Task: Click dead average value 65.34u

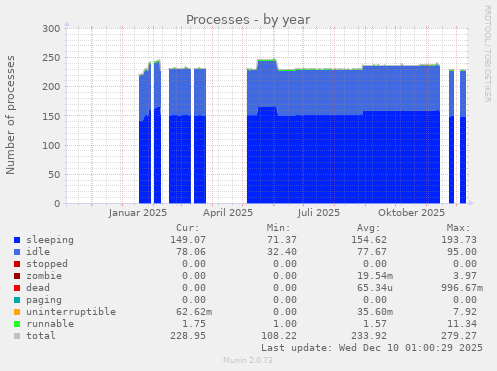Action: click(375, 288)
